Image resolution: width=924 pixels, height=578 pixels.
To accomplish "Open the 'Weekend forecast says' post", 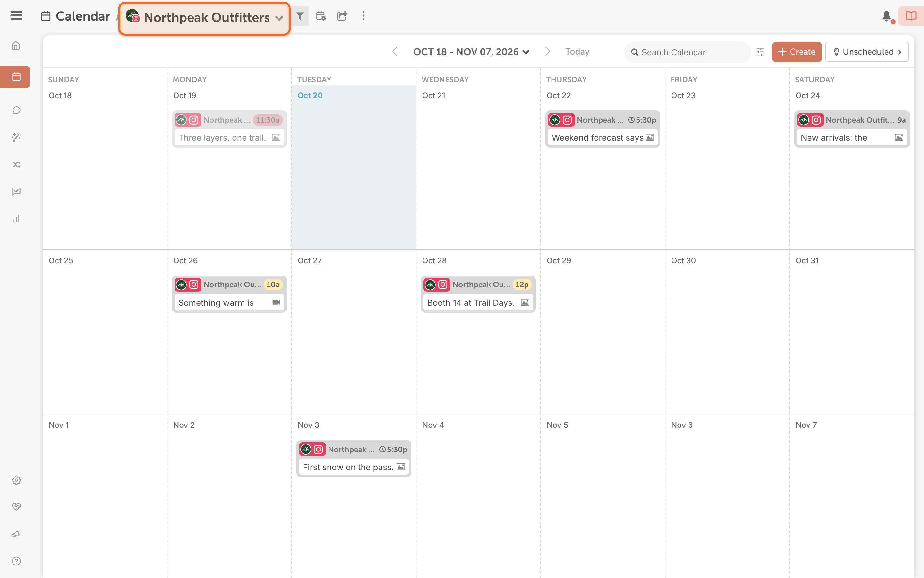I will [603, 129].
